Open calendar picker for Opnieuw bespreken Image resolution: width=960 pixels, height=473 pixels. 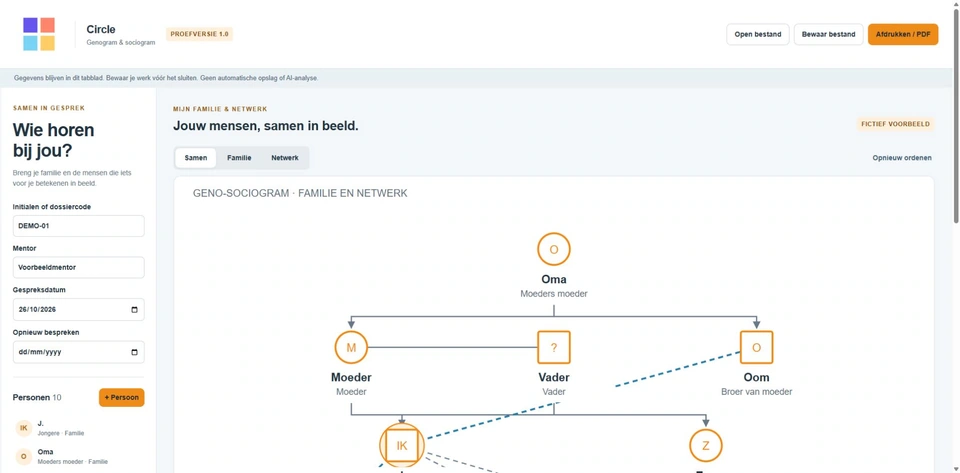coord(135,352)
